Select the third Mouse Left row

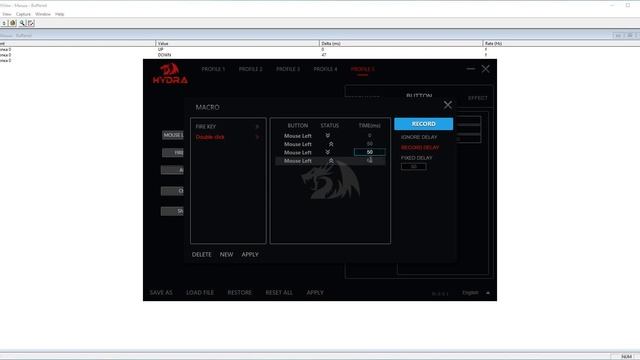(x=330, y=152)
